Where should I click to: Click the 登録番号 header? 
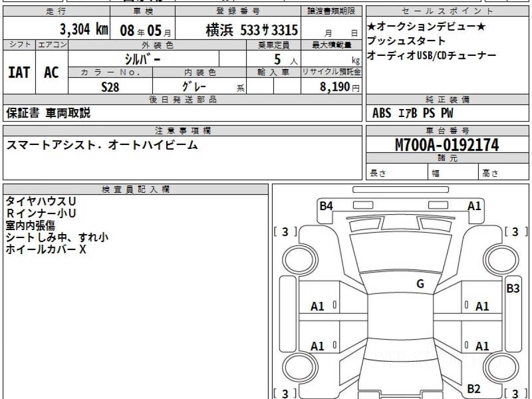(239, 12)
